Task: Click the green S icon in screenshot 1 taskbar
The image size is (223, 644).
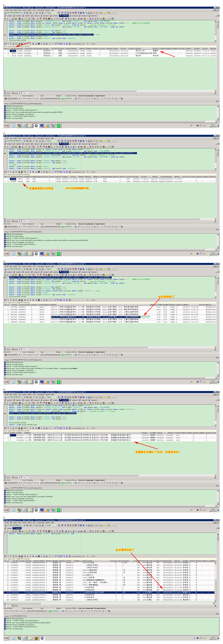Action: click(59, 126)
